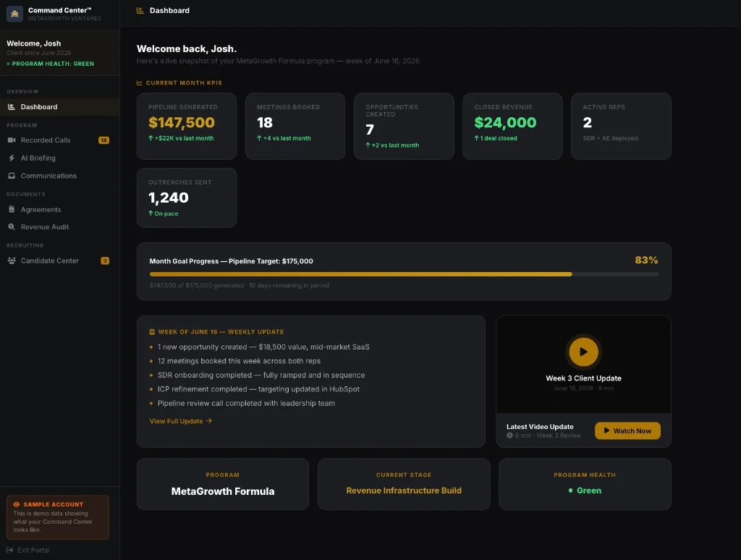Open Dashboard in the sidebar
The height and width of the screenshot is (560, 741).
[x=59, y=107]
